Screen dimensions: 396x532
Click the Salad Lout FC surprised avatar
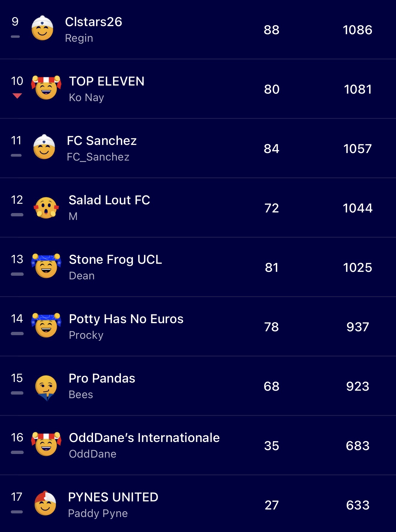(46, 208)
